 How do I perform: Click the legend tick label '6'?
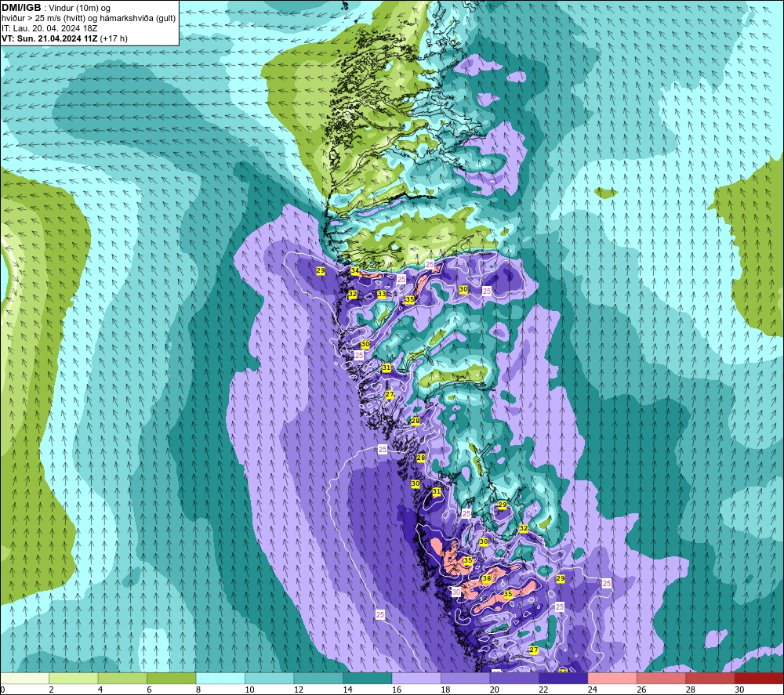tap(150, 690)
